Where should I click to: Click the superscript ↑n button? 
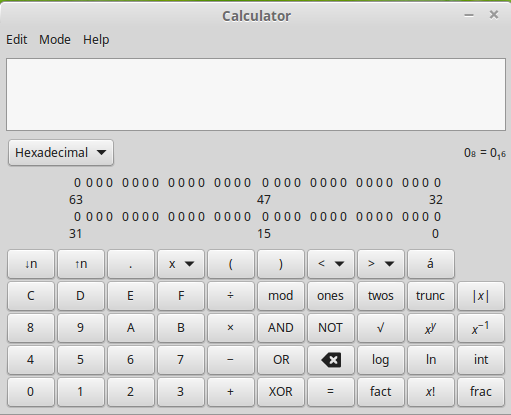click(x=81, y=264)
